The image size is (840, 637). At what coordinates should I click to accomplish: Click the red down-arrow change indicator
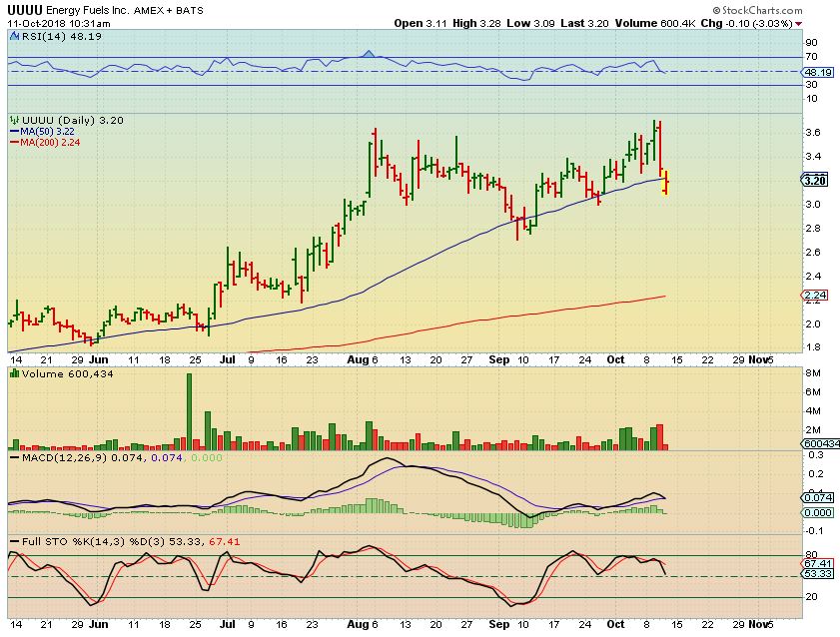tap(799, 24)
